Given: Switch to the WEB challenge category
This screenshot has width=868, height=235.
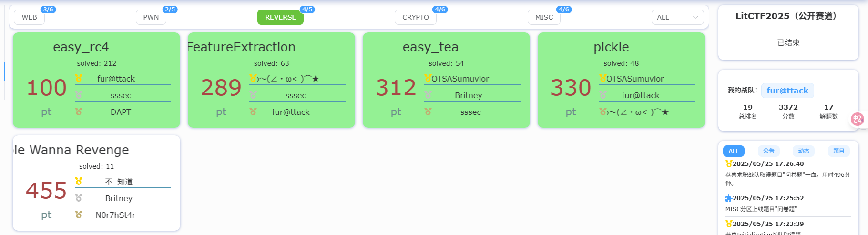Looking at the screenshot, I should click(x=29, y=17).
